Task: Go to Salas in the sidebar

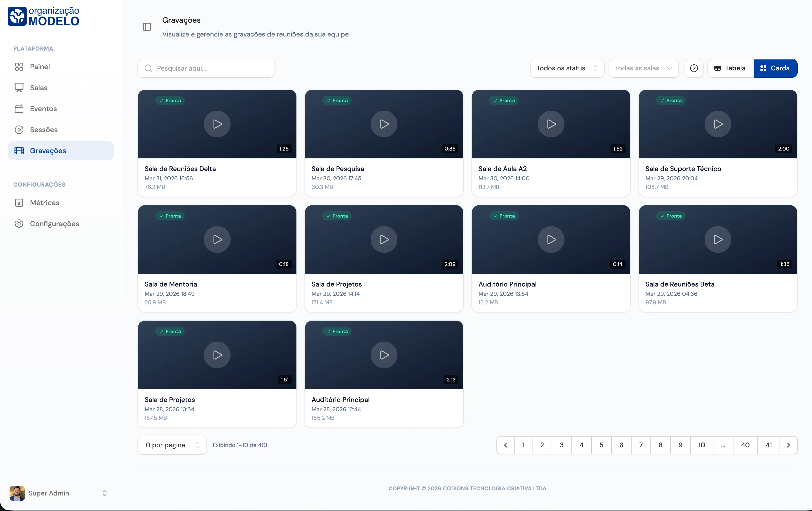Action: (x=38, y=88)
